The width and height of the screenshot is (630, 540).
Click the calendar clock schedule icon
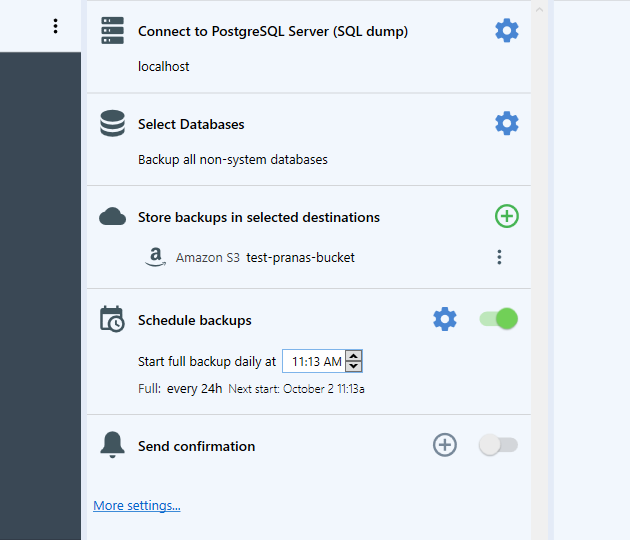(112, 319)
